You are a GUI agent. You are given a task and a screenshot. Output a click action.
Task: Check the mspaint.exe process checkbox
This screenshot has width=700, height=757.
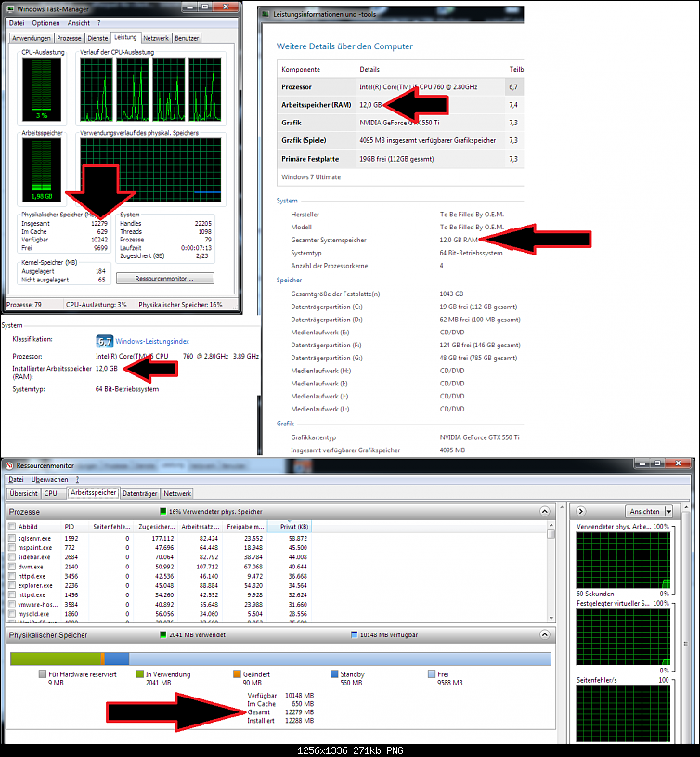(x=12, y=547)
